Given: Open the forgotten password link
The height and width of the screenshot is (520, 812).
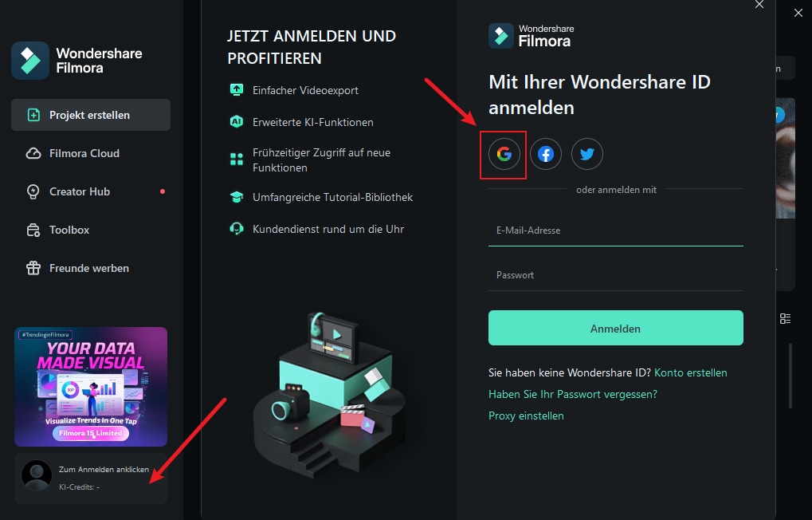Looking at the screenshot, I should coord(572,394).
